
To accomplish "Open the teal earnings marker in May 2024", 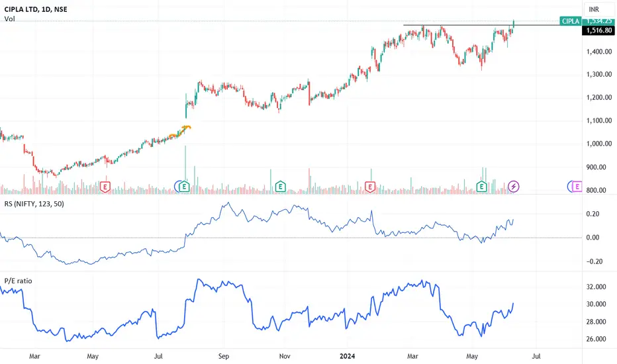I will pos(482,187).
